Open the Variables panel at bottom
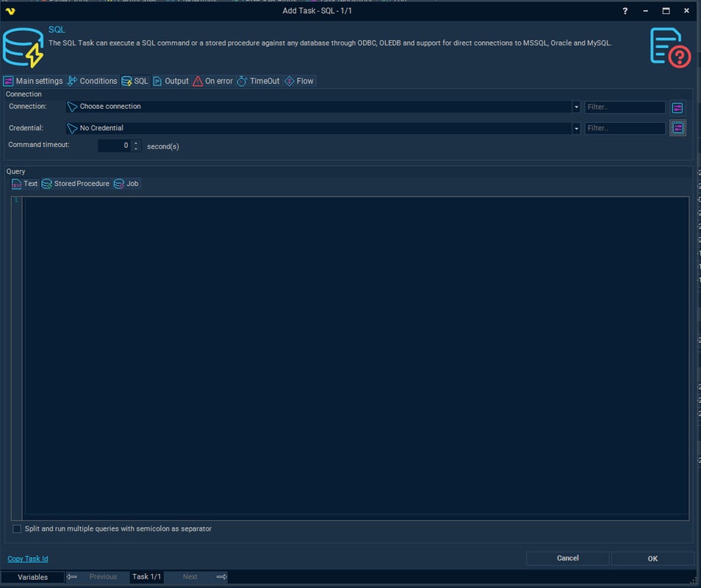 (x=32, y=577)
